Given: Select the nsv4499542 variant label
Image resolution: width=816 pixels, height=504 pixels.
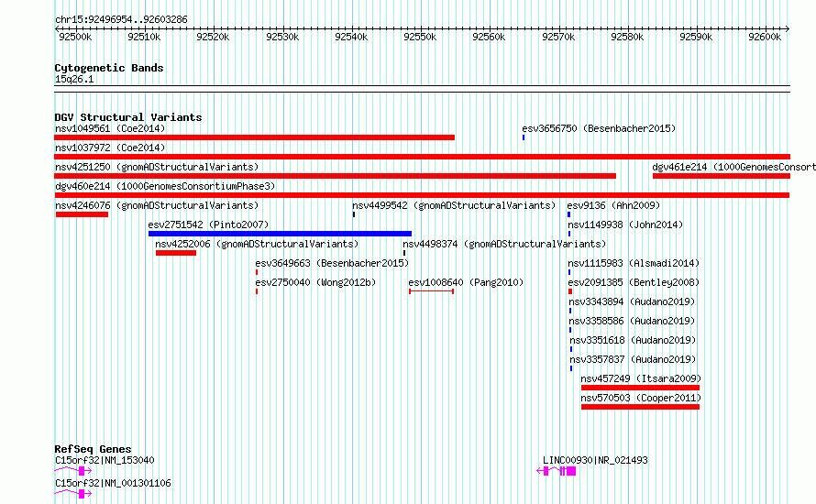Looking at the screenshot, I should pyautogui.click(x=454, y=205).
